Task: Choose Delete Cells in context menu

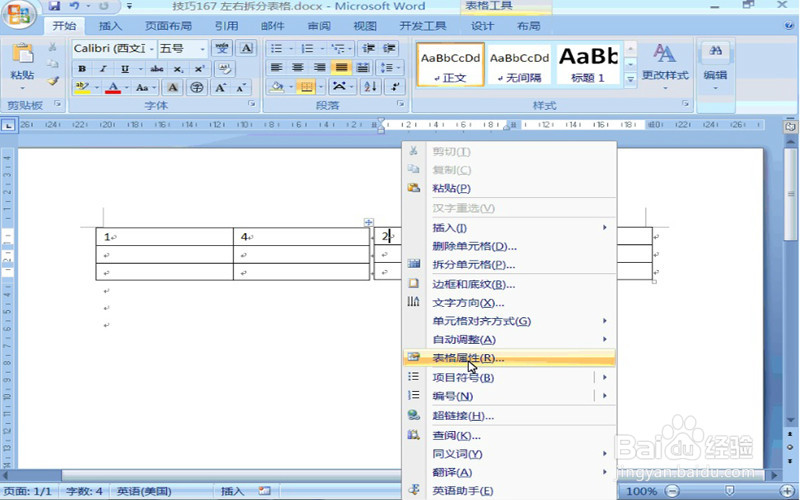Action: point(510,246)
